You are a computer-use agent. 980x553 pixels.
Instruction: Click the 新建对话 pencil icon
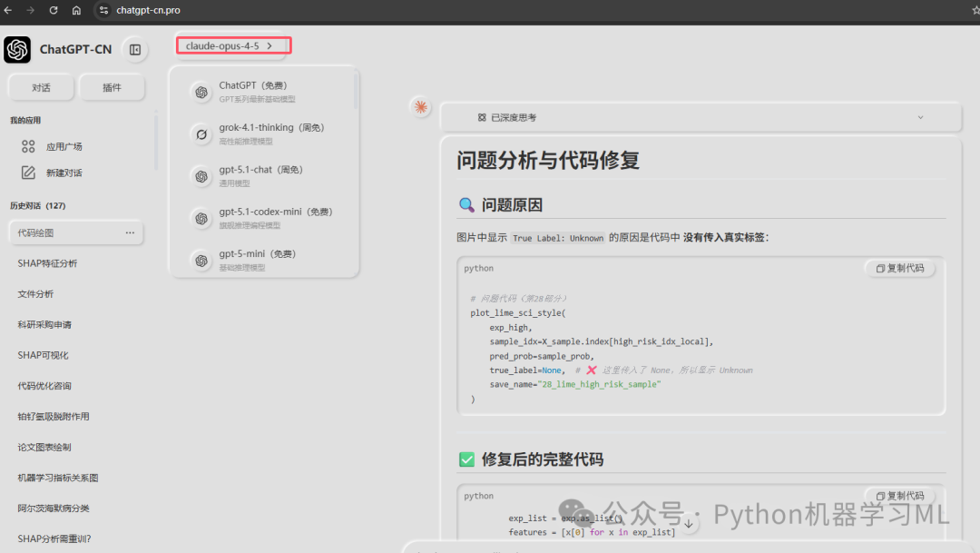tap(28, 173)
